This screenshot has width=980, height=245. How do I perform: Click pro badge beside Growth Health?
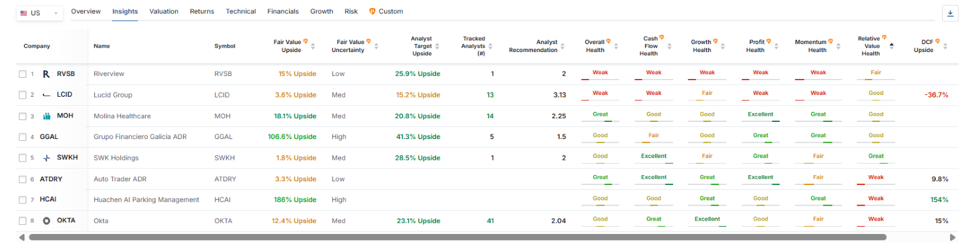coord(715,41)
